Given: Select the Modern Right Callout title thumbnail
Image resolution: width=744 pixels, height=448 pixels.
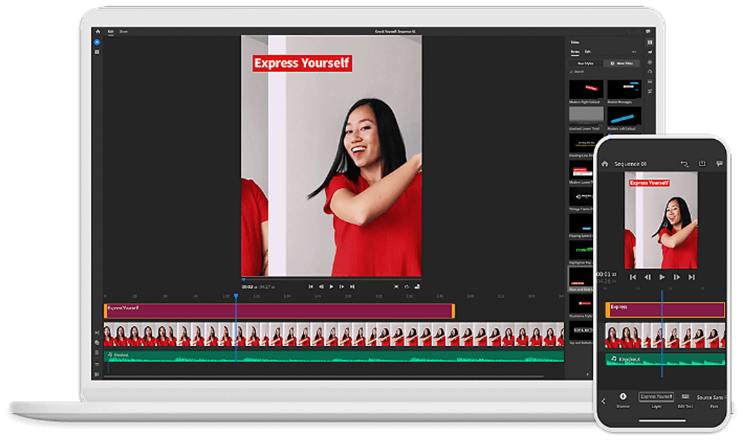Looking at the screenshot, I should (x=586, y=89).
